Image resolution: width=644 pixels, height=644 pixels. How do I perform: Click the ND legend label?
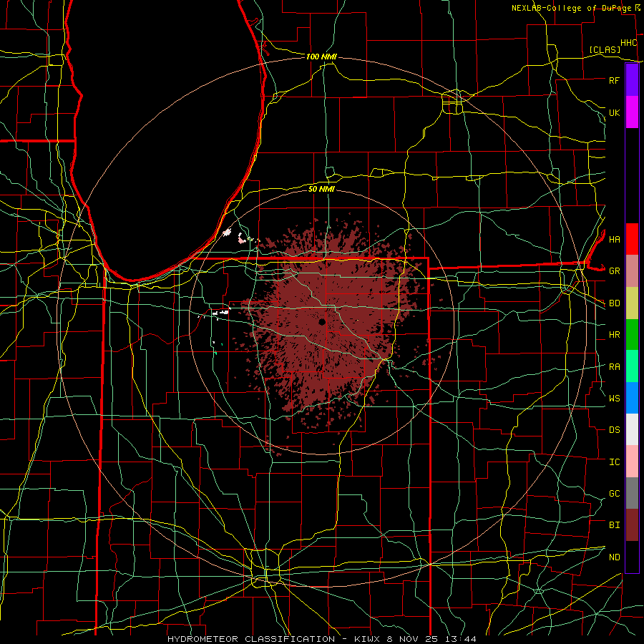pos(614,557)
